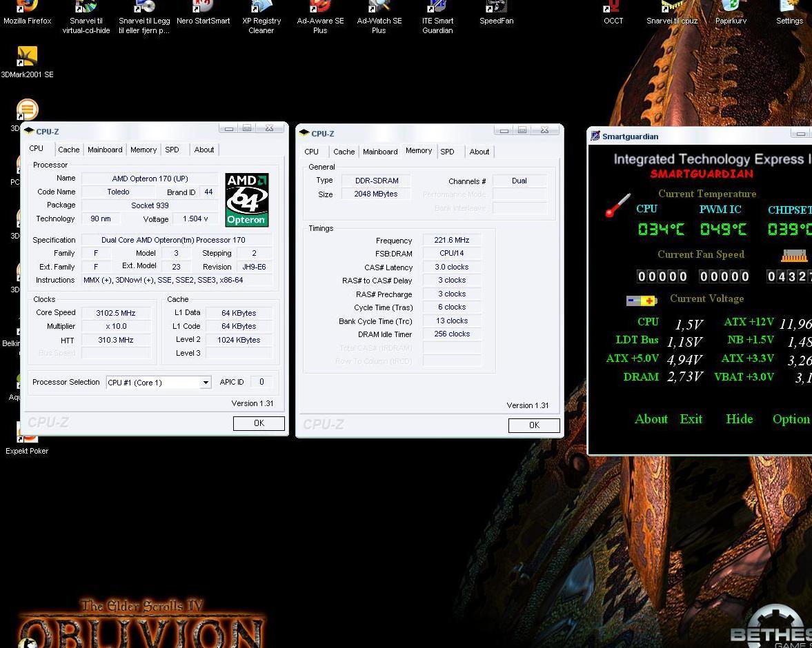Viewport: 812px width, 648px height.
Task: Open Option in Smartguardian
Action: 791,419
